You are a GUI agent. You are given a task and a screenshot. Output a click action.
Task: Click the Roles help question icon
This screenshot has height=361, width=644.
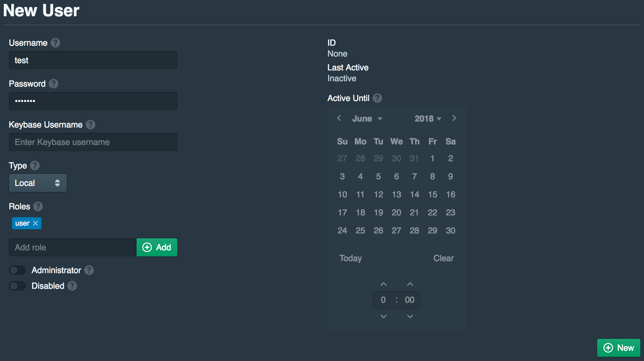pyautogui.click(x=38, y=206)
